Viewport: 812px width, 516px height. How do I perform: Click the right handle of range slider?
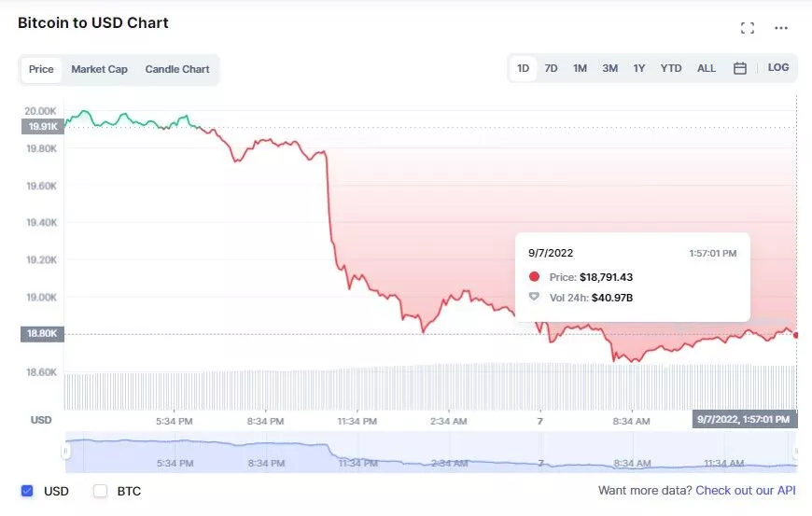point(796,452)
